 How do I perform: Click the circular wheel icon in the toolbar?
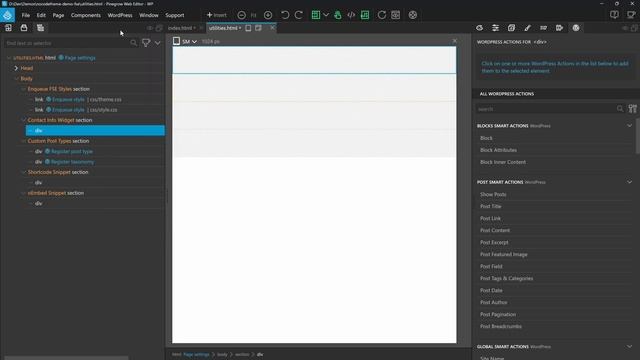click(x=413, y=15)
